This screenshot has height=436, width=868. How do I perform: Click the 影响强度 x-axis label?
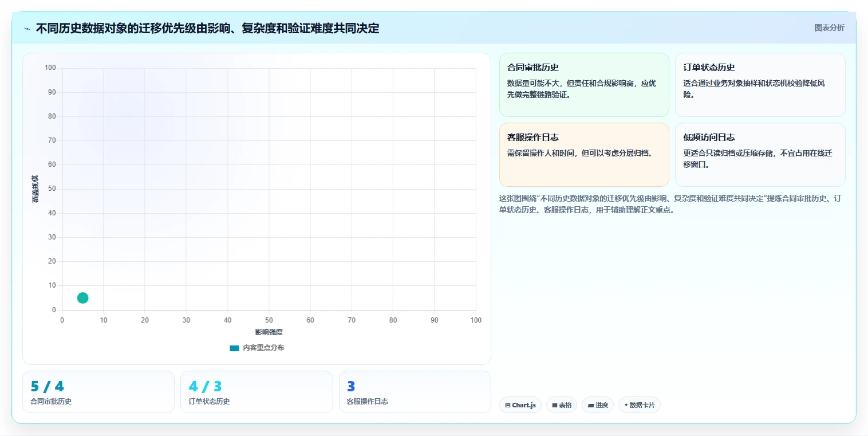point(269,332)
